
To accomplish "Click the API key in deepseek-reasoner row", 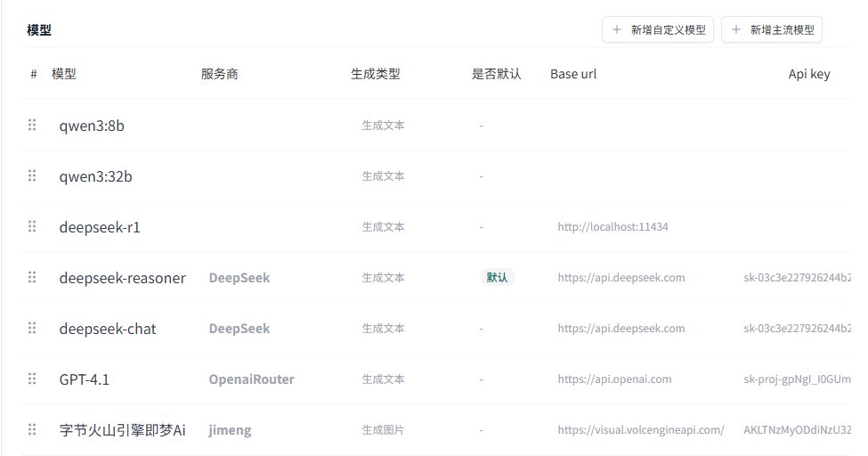I will (x=797, y=278).
